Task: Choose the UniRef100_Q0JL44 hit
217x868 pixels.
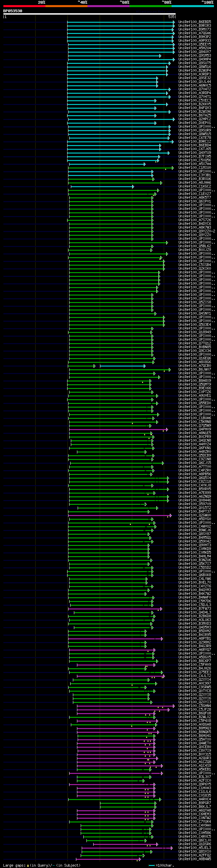Action: [x=195, y=82]
